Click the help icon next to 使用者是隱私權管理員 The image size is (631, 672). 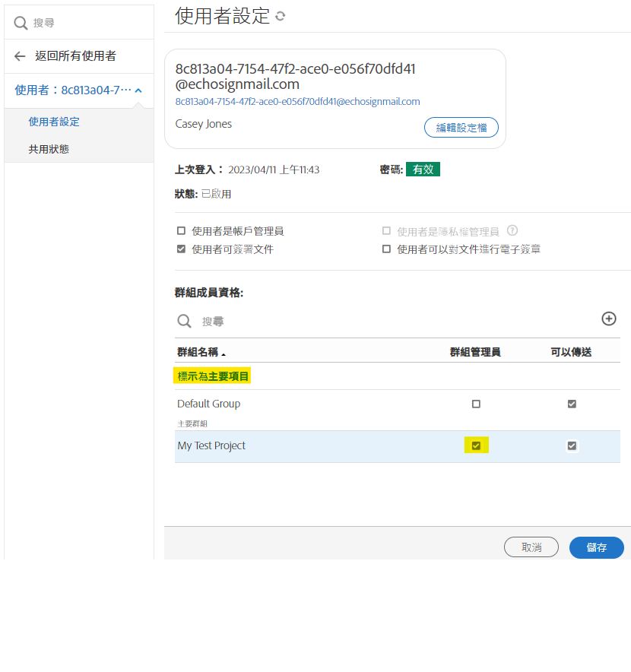512,230
